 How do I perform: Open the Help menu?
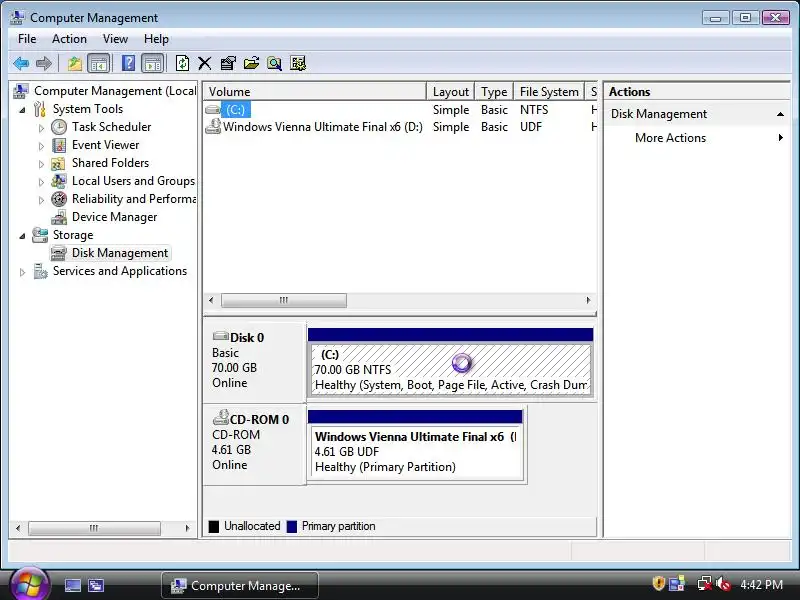(156, 39)
